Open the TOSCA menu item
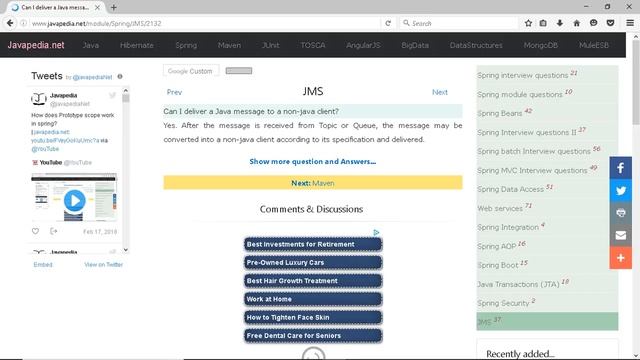The image size is (640, 360). [x=313, y=45]
